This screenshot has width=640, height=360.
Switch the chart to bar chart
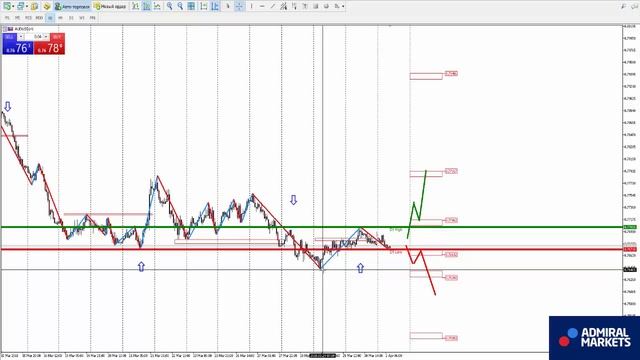pos(136,6)
